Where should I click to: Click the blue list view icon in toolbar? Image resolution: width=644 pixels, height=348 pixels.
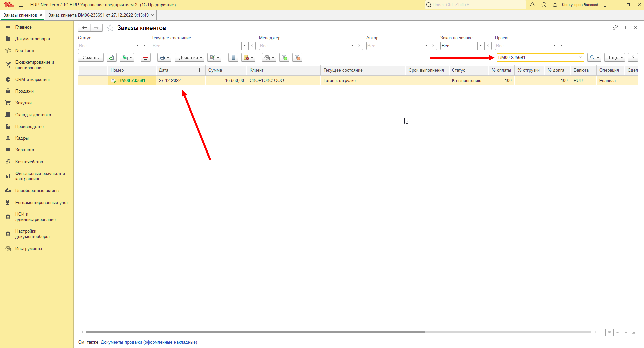[x=233, y=58]
